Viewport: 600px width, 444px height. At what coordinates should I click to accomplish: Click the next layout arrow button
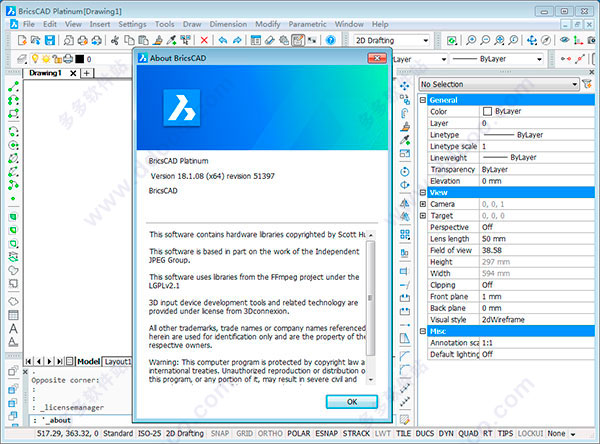tap(49, 361)
